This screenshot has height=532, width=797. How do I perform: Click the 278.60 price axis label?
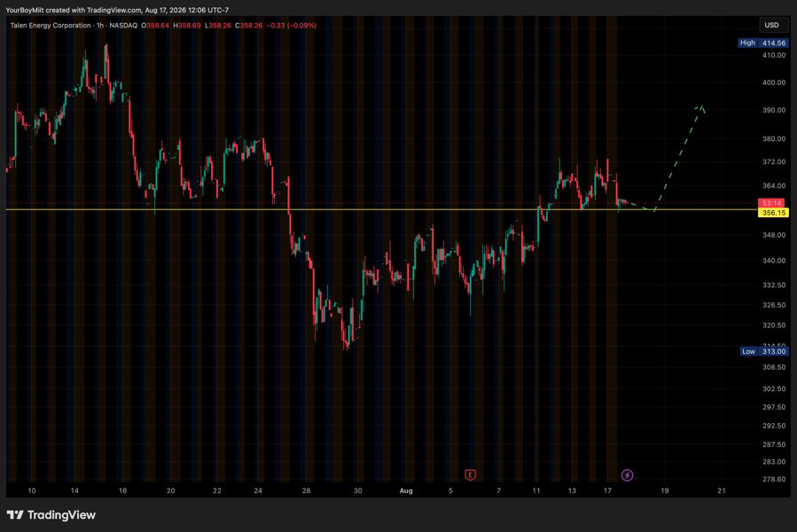(x=774, y=479)
